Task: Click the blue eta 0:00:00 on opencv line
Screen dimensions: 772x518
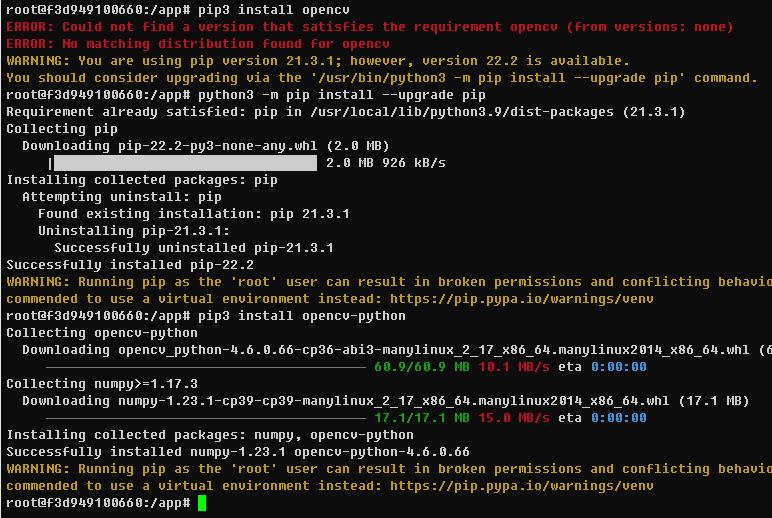Action: [x=619, y=367]
